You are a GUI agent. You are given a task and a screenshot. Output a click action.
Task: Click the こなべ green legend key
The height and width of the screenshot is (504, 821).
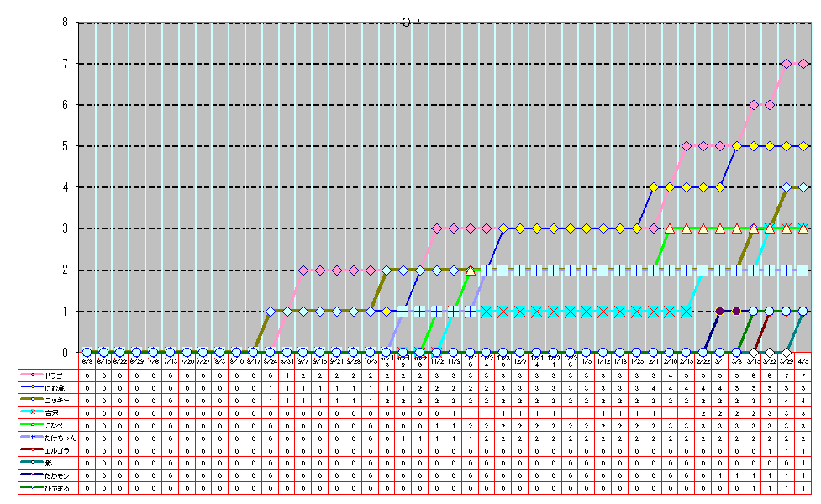32,425
